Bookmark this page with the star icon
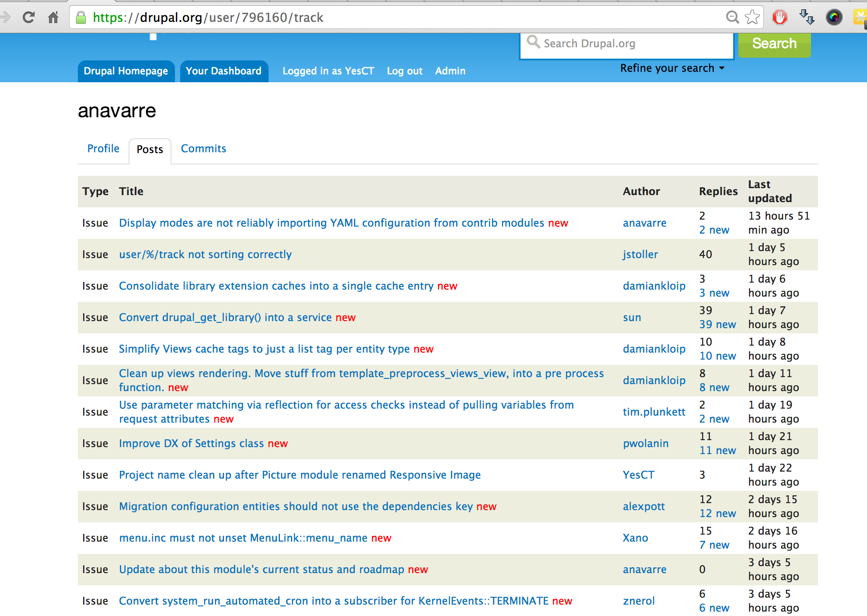Screen dimensions: 867x616 coord(752,17)
